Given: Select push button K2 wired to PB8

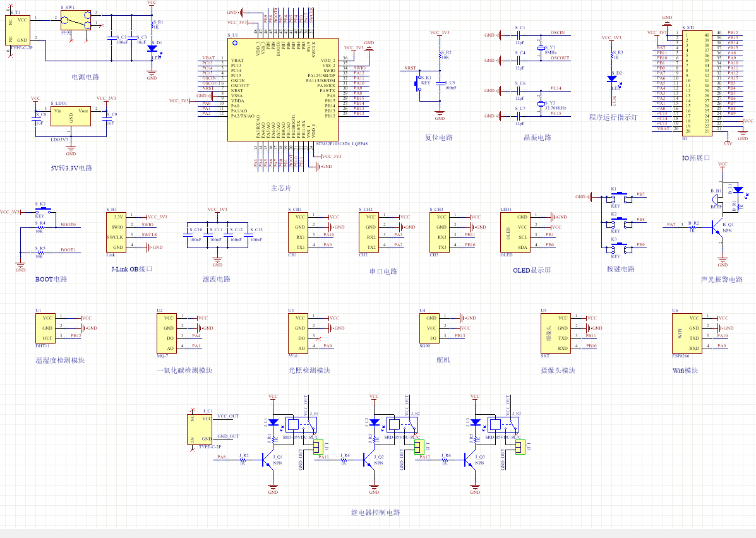Looking at the screenshot, I should coord(619,223).
